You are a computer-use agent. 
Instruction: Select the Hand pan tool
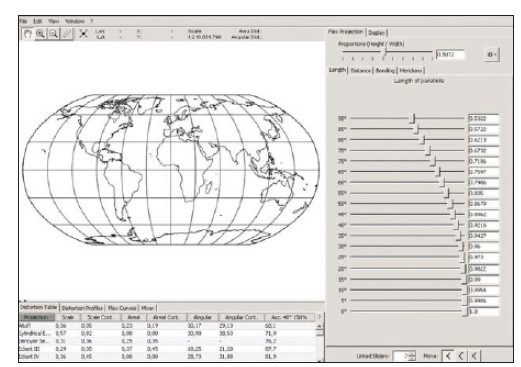[x=28, y=34]
